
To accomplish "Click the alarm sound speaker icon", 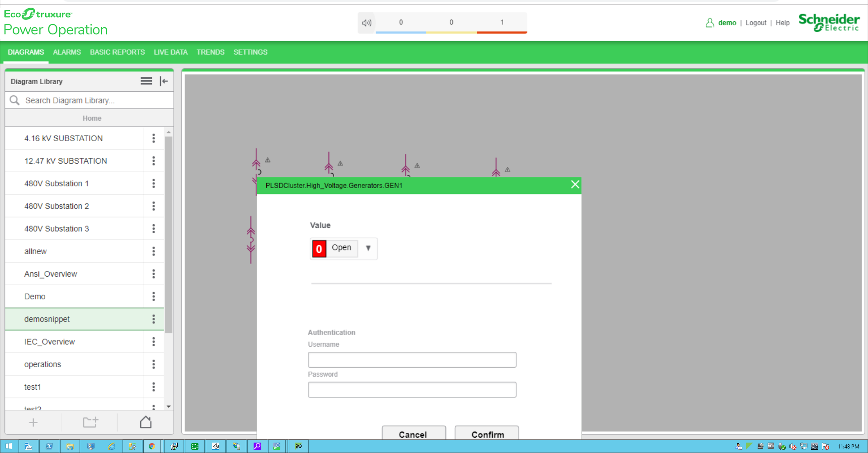I will pos(367,23).
